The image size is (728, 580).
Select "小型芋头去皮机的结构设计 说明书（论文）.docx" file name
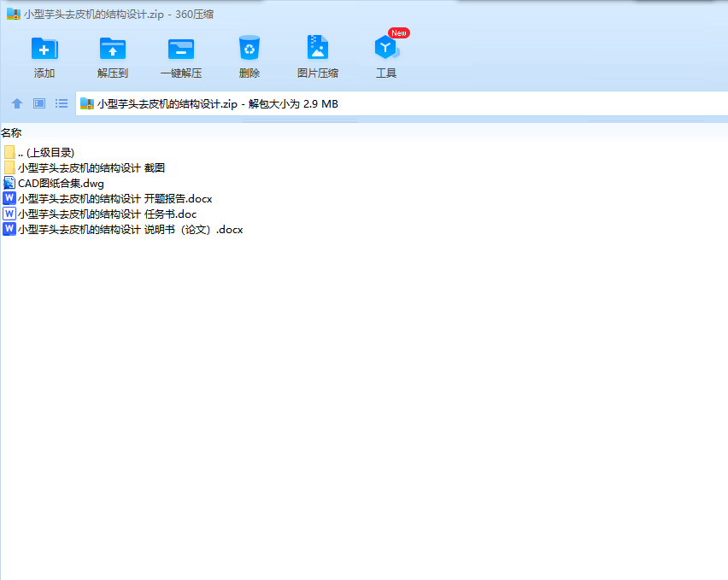click(x=131, y=229)
